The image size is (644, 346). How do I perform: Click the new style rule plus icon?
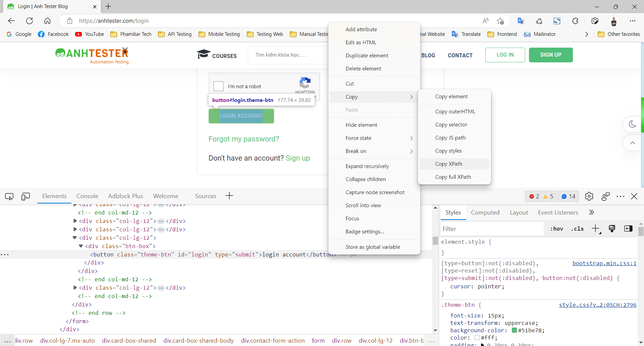click(596, 229)
